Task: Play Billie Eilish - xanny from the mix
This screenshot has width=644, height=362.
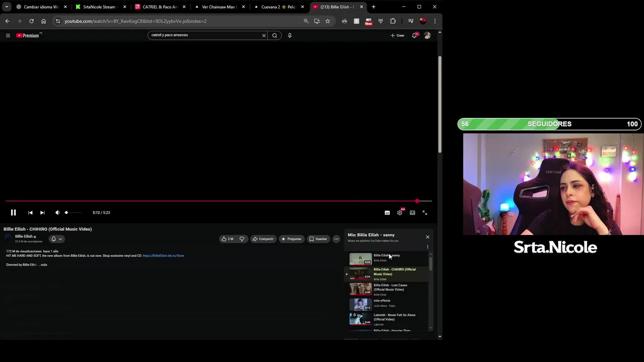Action: pos(387,258)
